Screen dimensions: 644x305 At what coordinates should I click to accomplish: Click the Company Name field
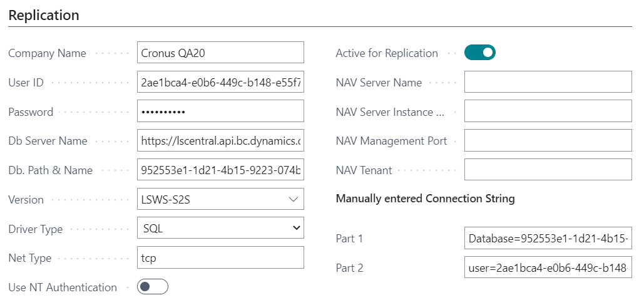pos(220,53)
